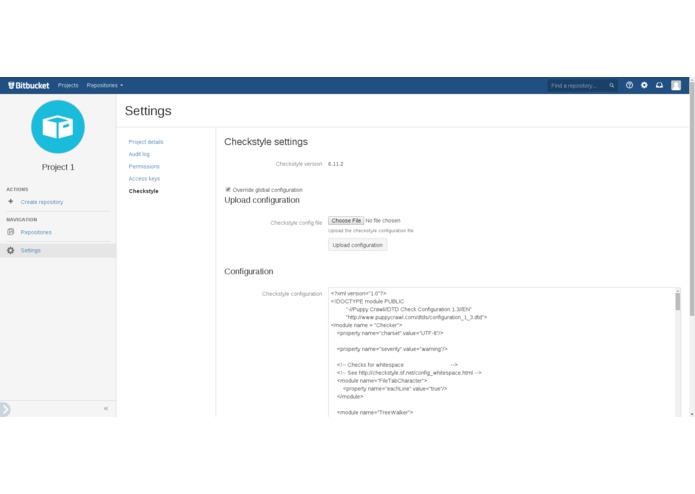
Task: Select the Checkstyle settings tab
Action: point(143,191)
